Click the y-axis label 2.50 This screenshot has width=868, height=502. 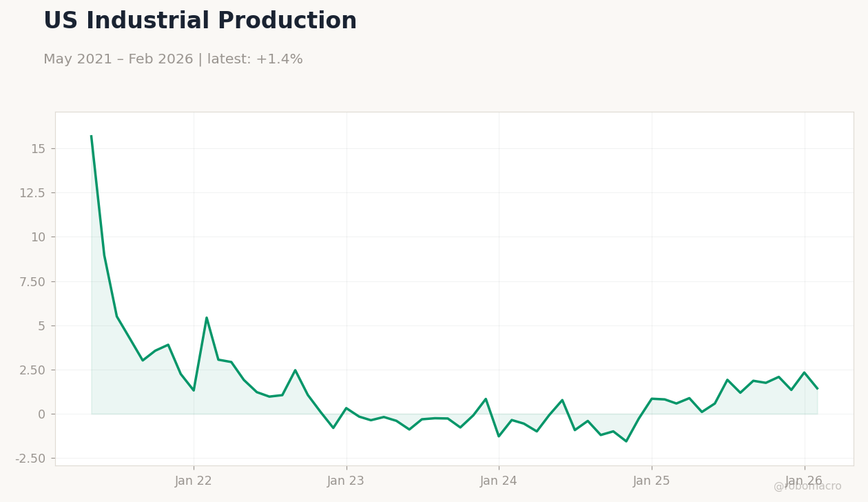tap(32, 370)
